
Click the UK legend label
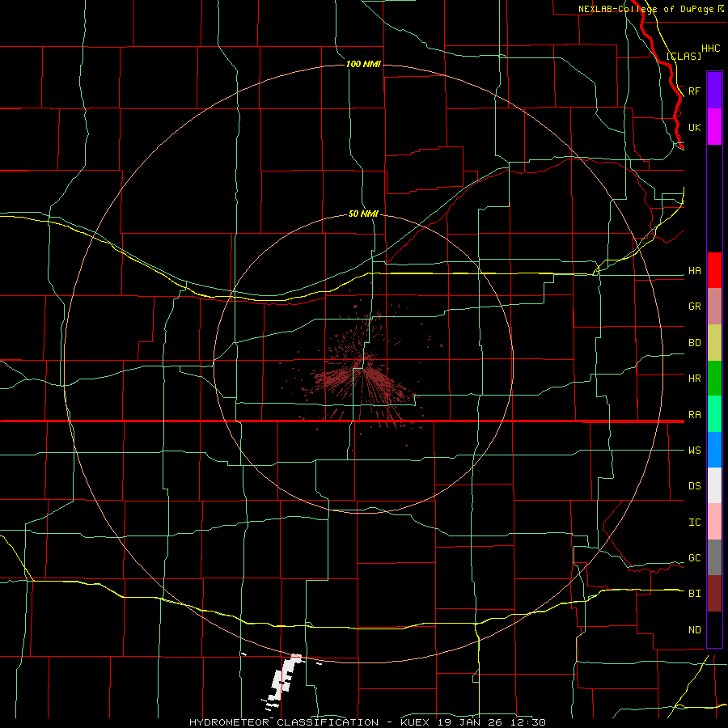tap(694, 127)
